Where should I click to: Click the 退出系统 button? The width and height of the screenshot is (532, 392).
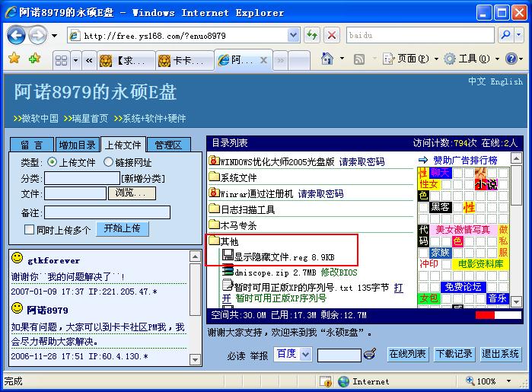click(501, 355)
